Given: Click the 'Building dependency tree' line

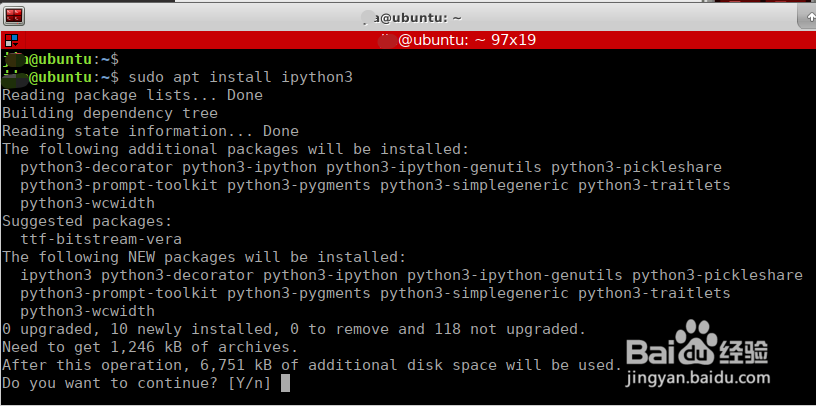Looking at the screenshot, I should coord(110,113).
